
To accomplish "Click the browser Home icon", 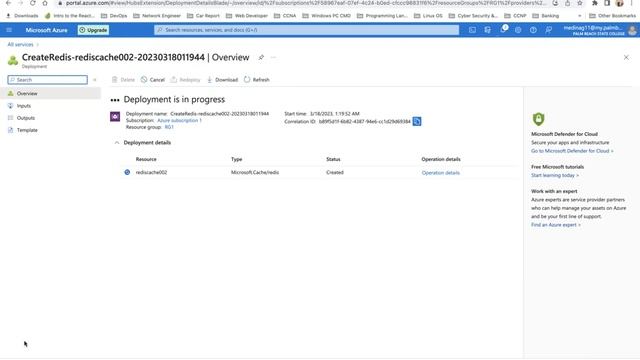I will click(45, 3).
